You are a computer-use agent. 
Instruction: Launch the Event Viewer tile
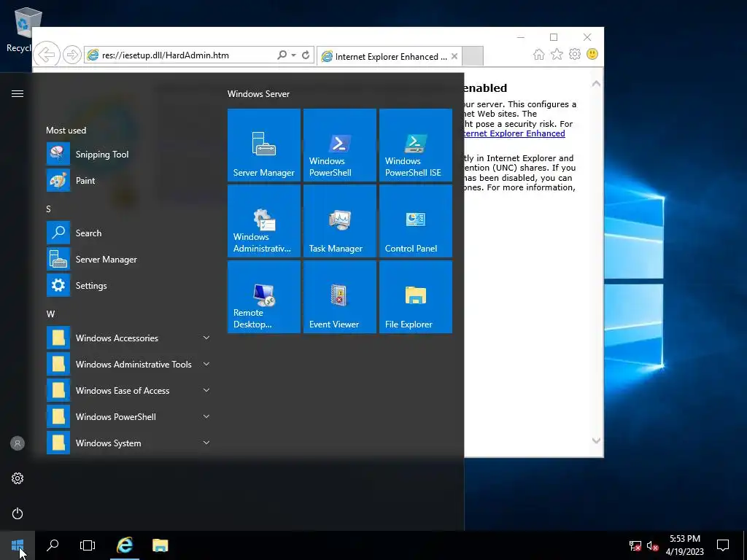tap(340, 297)
